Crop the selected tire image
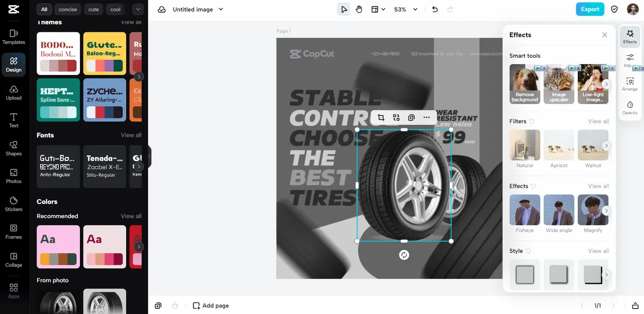This screenshot has height=314, width=644. (x=381, y=117)
